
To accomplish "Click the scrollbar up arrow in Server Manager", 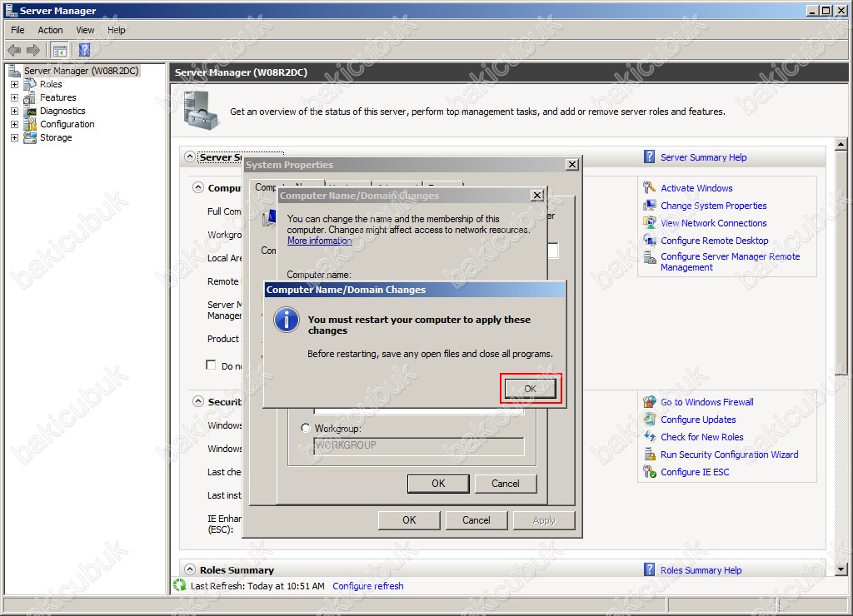I will 841,144.
